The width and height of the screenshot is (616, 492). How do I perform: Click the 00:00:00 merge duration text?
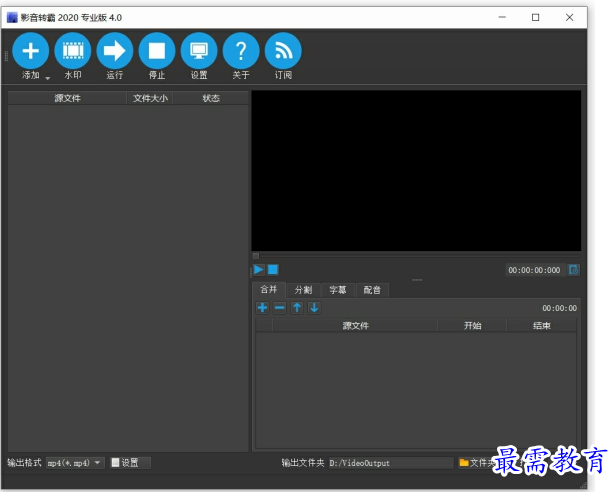tap(559, 308)
